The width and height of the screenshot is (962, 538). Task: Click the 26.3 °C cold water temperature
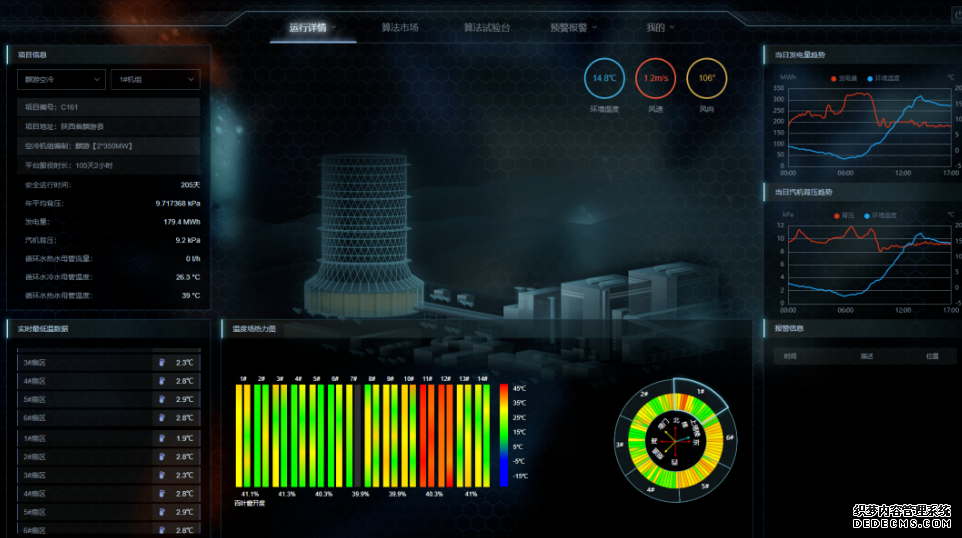coord(188,277)
